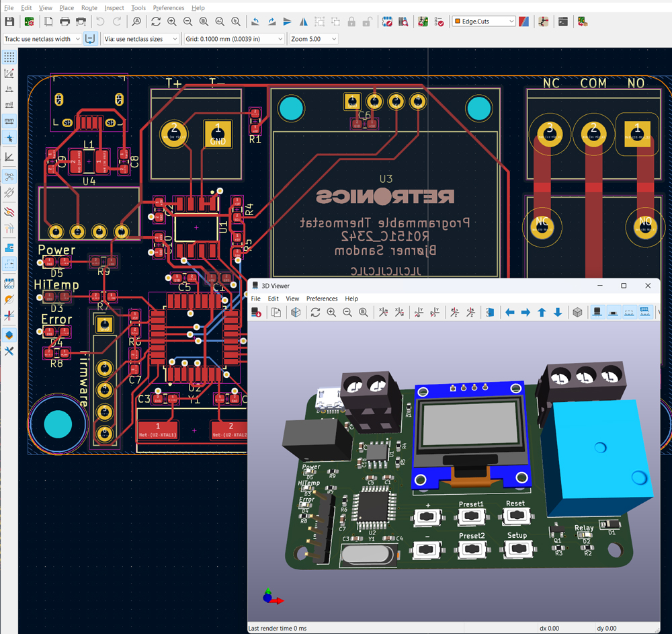The height and width of the screenshot is (634, 672).
Task: Toggle ratsnest display in left toolbar
Action: click(x=9, y=177)
